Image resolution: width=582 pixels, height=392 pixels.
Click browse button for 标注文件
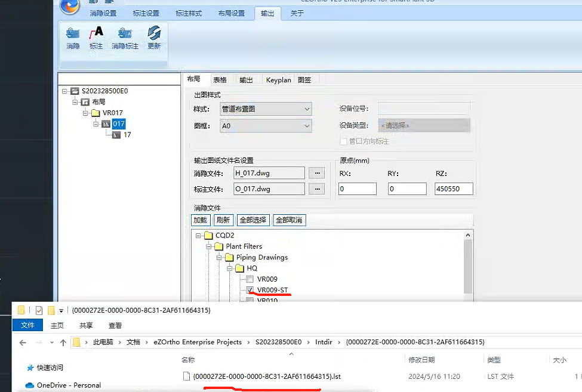click(317, 189)
